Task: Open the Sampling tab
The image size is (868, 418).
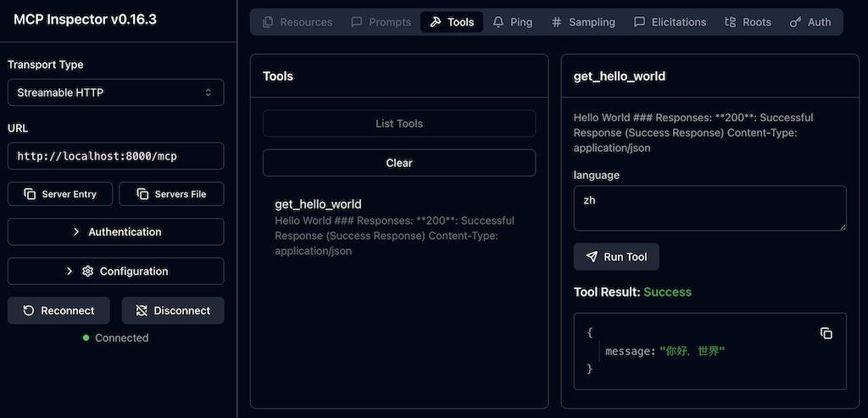Action: [582, 22]
